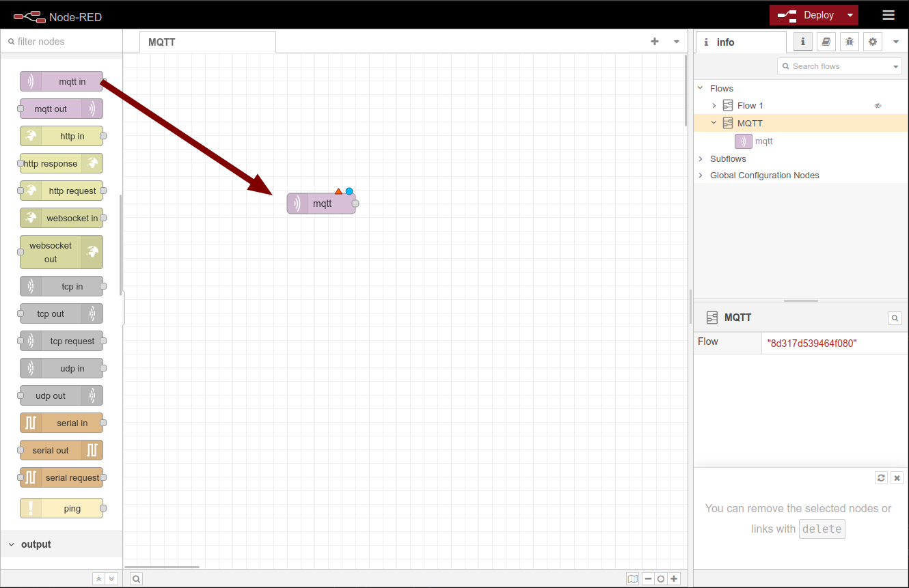The image size is (909, 588).
Task: Toggle Flow 1 visibility eye icon
Action: click(878, 106)
